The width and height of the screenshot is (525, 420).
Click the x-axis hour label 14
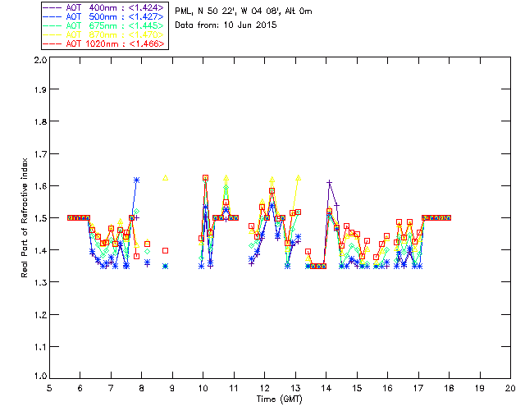point(326,388)
